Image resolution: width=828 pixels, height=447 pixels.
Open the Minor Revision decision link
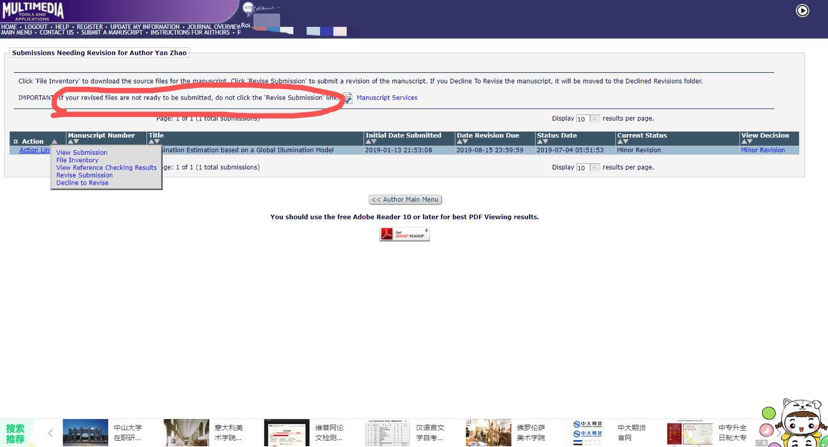coord(762,150)
